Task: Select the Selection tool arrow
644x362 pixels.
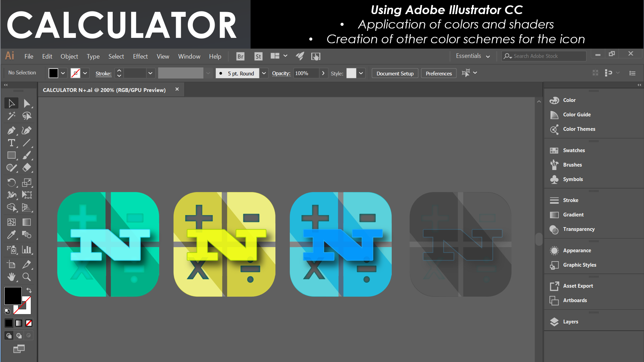Action: click(11, 103)
